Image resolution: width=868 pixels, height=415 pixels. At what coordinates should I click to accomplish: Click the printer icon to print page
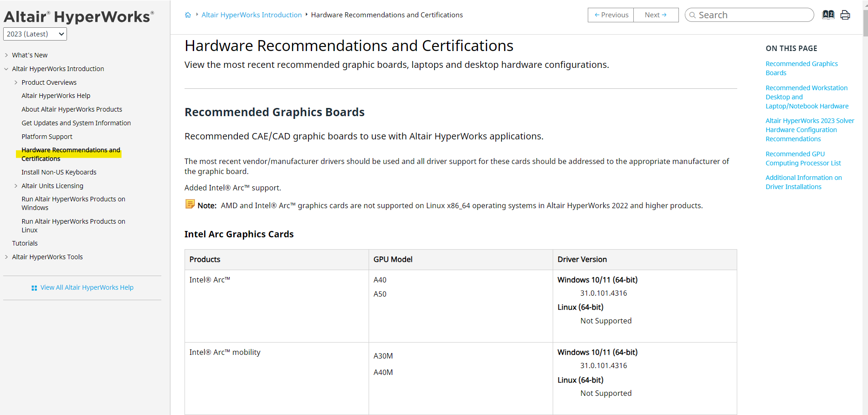pos(845,15)
